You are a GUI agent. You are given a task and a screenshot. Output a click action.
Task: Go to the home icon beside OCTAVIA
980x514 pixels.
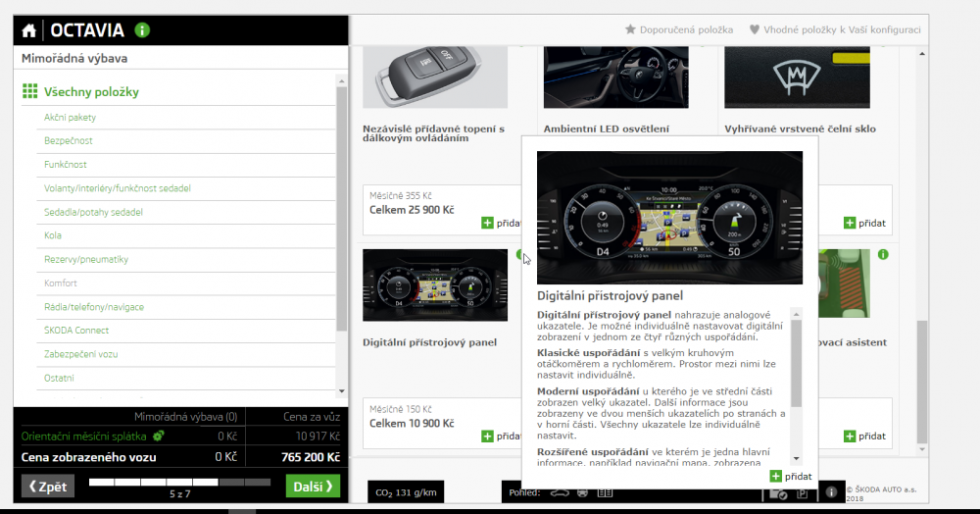coord(28,30)
